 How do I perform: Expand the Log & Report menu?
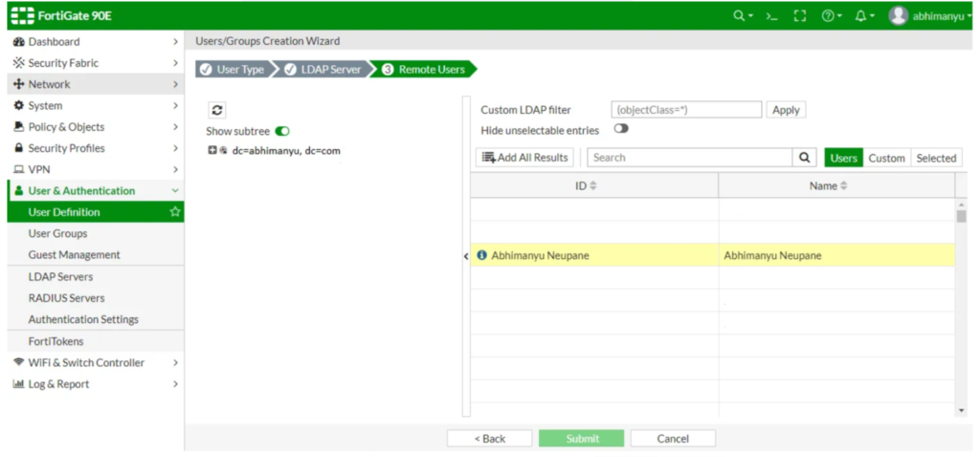coord(96,384)
